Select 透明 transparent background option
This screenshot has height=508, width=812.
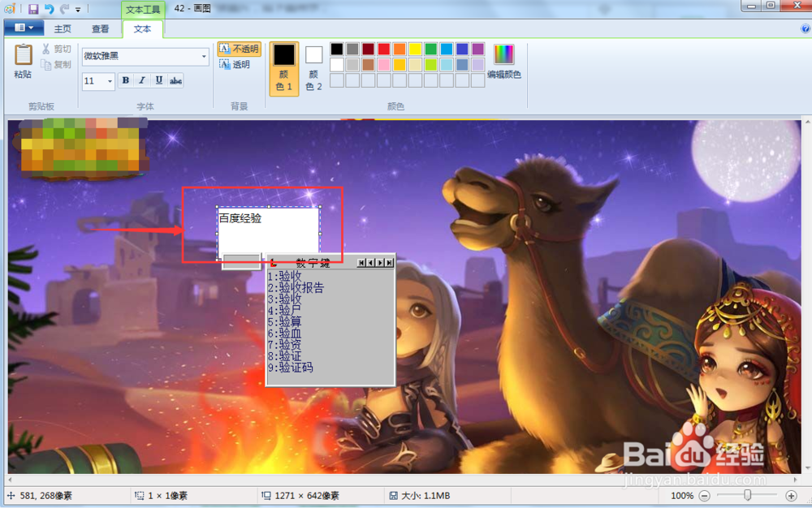coord(235,64)
